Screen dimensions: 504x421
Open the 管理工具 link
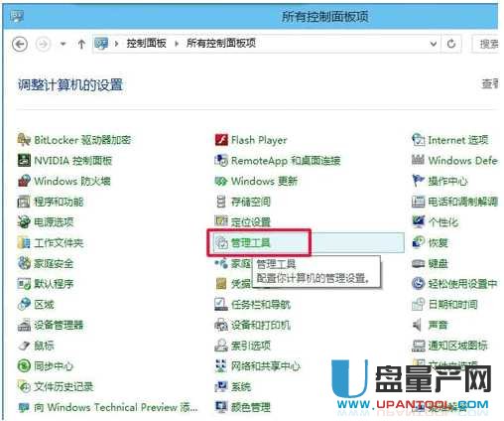[251, 243]
